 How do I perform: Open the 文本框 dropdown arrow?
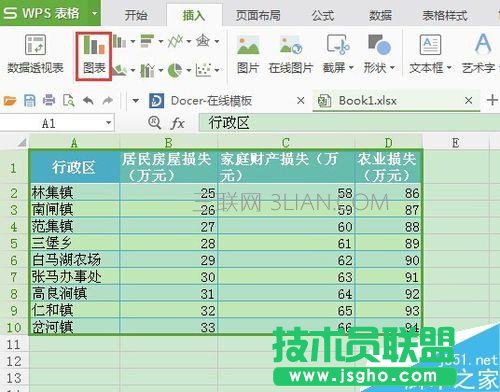pyautogui.click(x=449, y=68)
